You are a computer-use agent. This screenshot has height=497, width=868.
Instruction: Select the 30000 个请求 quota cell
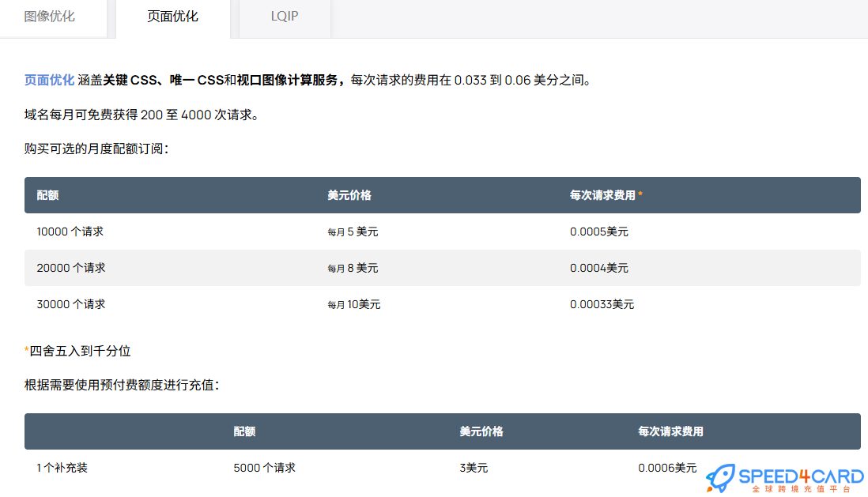coord(71,304)
